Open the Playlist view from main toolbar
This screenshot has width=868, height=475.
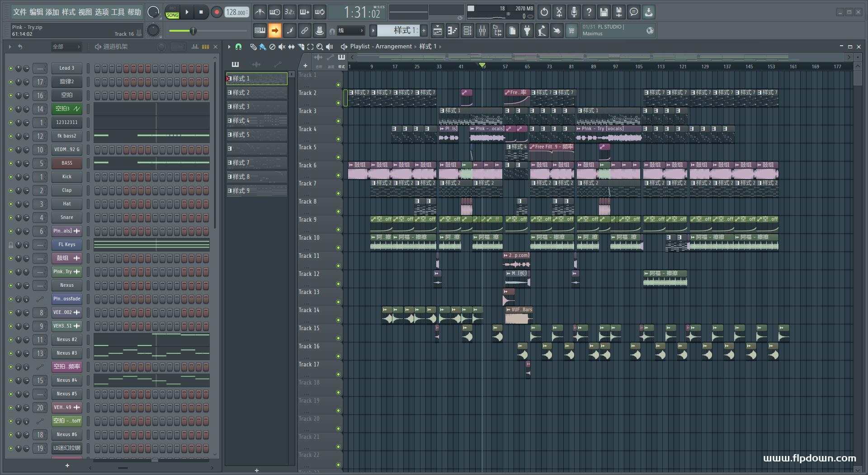[x=437, y=31]
